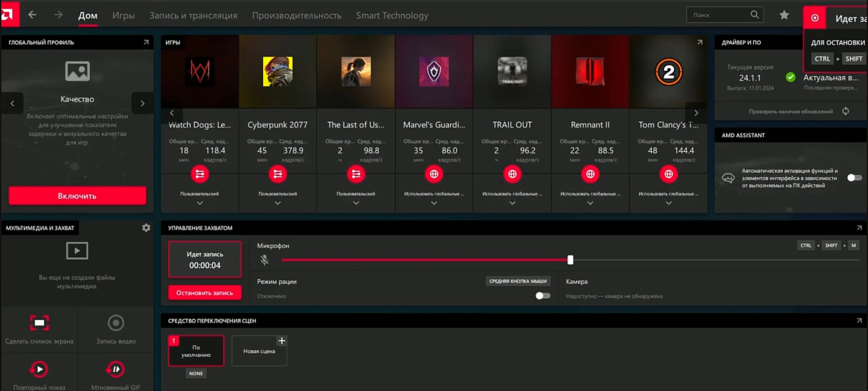Select the По умолчанию scene
This screenshot has height=391, width=868.
pyautogui.click(x=196, y=351)
